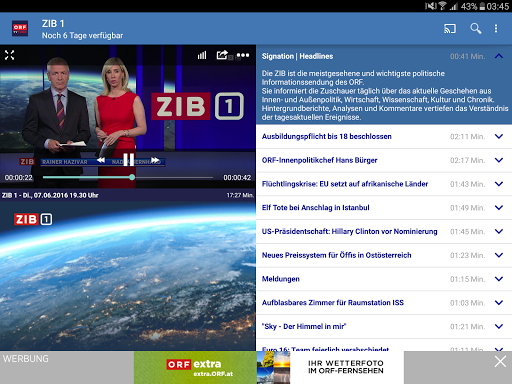The width and height of the screenshot is (512, 384).
Task: Click the video progress slider handle
Action: pos(132,177)
